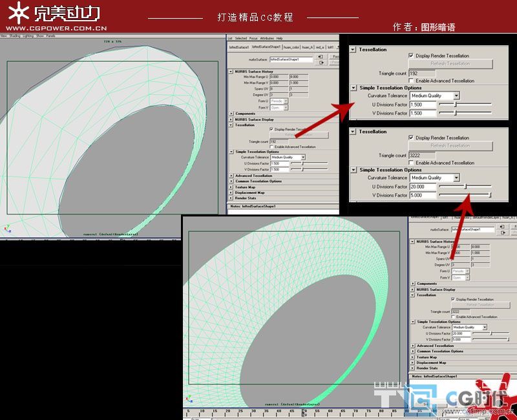
Task: Click V Divisions Factor field showing 5.000 in enlarged panel
Action: tap(423, 196)
